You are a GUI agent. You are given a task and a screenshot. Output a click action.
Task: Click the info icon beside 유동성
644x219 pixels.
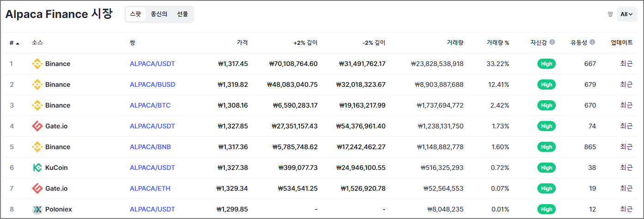592,43
